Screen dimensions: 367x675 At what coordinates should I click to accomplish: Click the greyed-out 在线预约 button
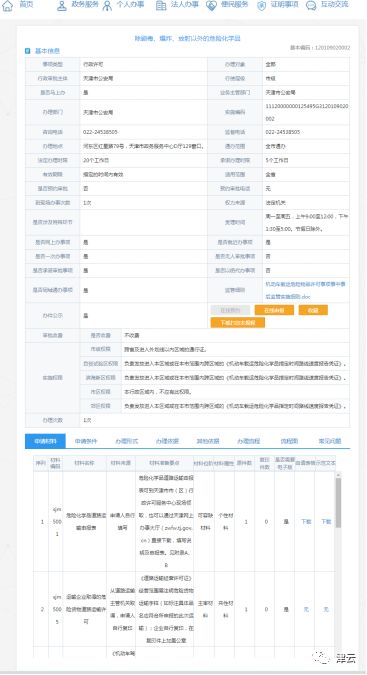[x=230, y=310]
